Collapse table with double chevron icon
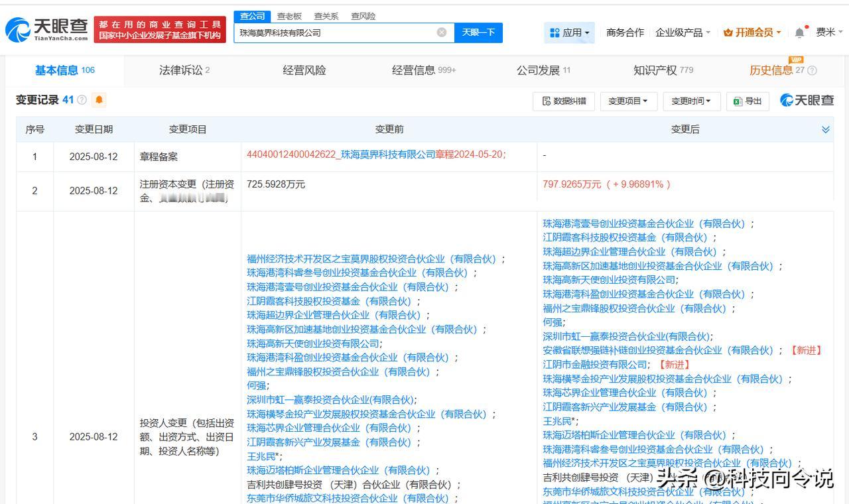The width and height of the screenshot is (849, 504). click(x=826, y=129)
